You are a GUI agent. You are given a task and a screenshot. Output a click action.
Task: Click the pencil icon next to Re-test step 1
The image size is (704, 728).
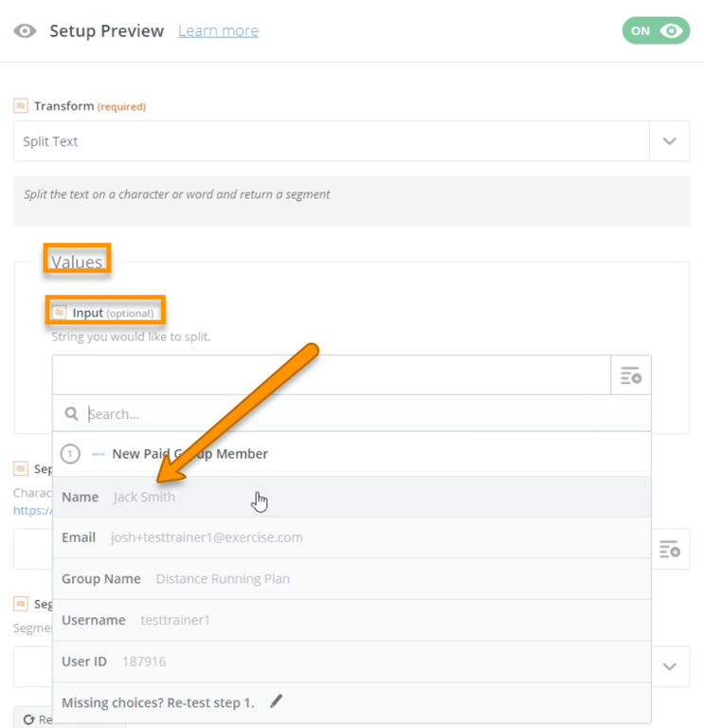click(276, 701)
